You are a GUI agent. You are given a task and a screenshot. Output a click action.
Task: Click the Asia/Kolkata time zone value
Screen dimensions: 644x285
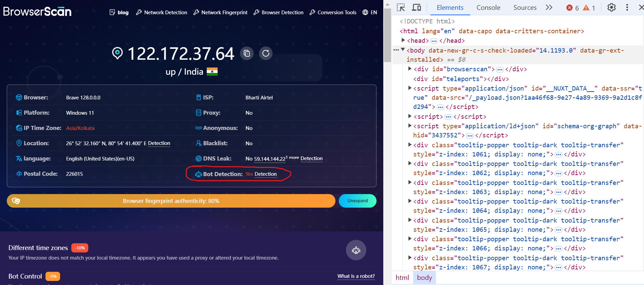[80, 128]
